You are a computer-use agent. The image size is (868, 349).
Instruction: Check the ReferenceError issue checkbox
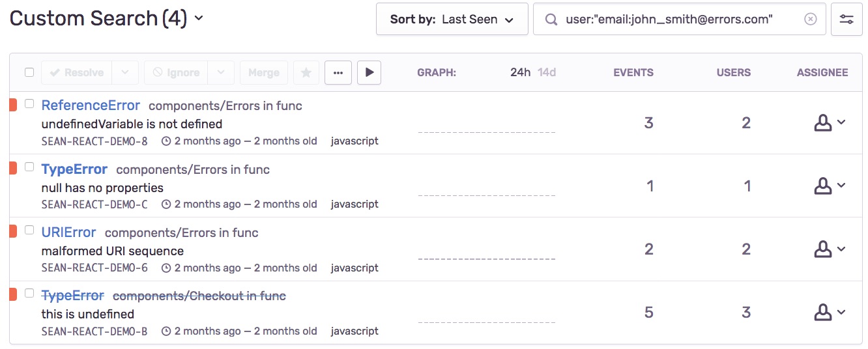[x=29, y=104]
